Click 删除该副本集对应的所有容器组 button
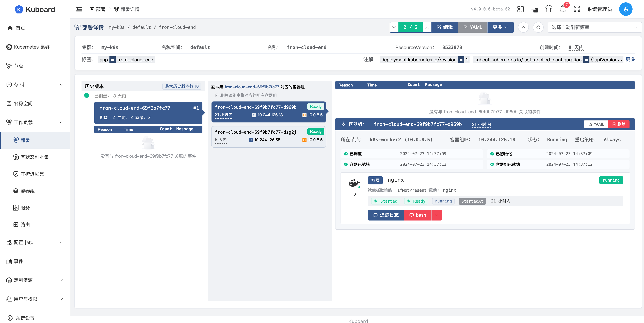 pyautogui.click(x=246, y=95)
